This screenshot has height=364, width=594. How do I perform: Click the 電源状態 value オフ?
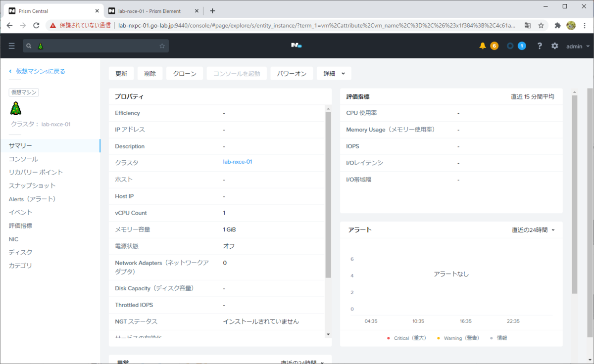(229, 246)
